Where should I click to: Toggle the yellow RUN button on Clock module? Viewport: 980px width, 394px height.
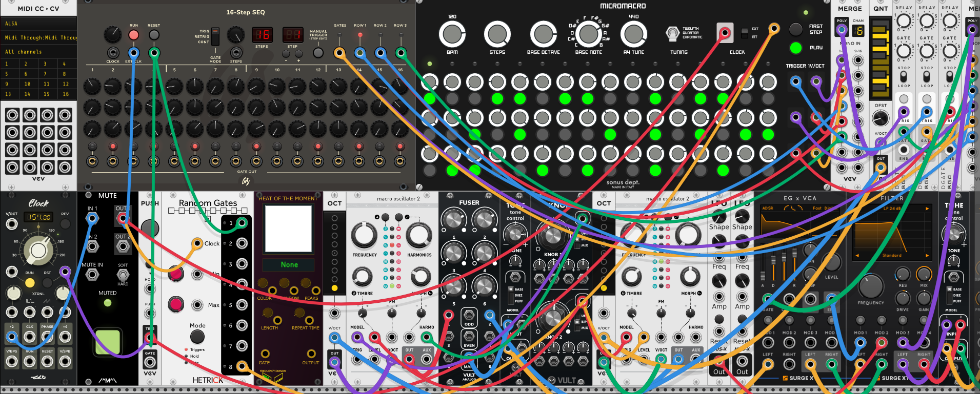pos(30,283)
